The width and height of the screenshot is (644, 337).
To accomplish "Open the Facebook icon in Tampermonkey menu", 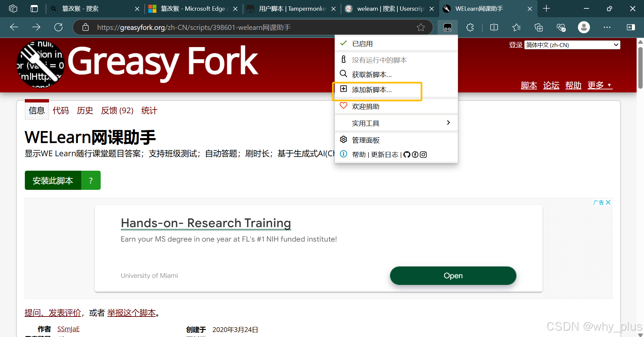I will coord(415,155).
